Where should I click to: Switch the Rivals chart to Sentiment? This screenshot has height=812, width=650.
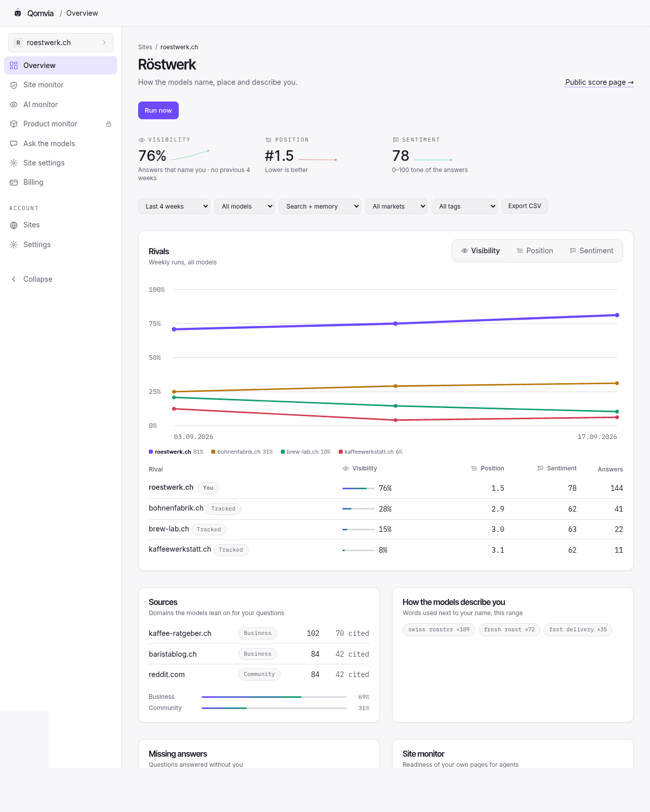592,251
